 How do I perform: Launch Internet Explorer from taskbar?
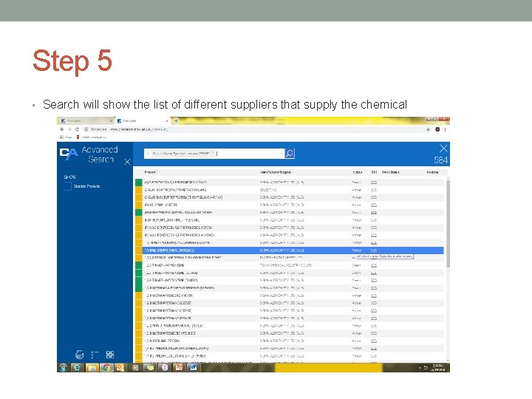77,367
